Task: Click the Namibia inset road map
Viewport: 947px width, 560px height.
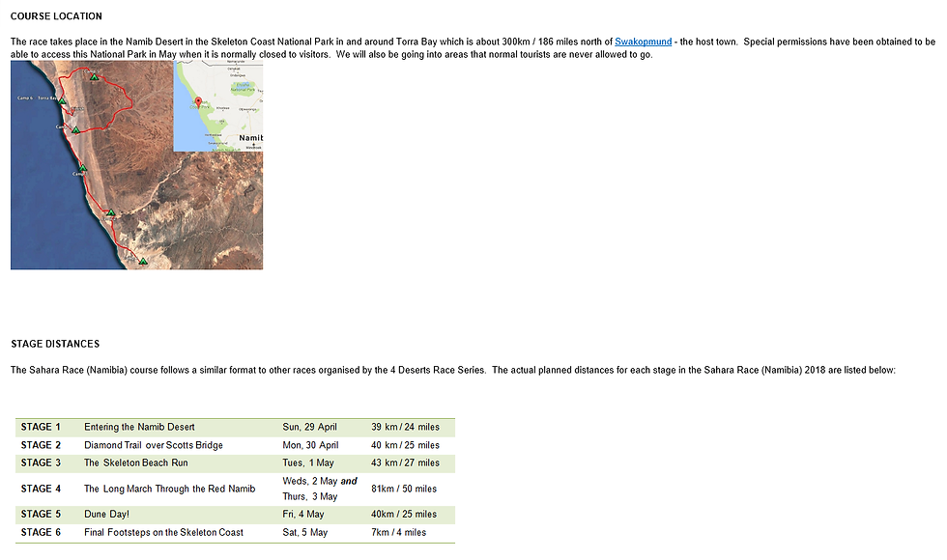Action: [218, 105]
